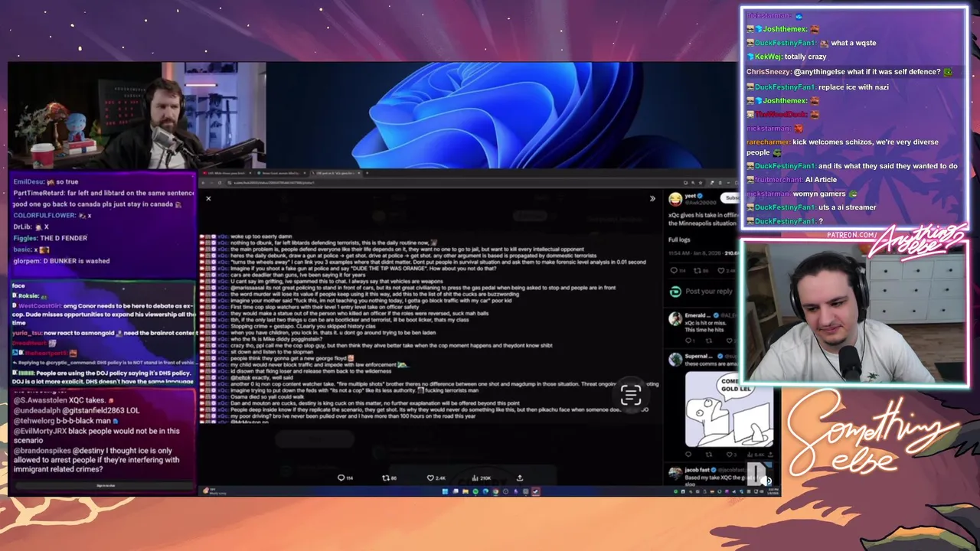Click brandonspikes' @destiny chat comment
Screen dimensions: 980x551
97,460
